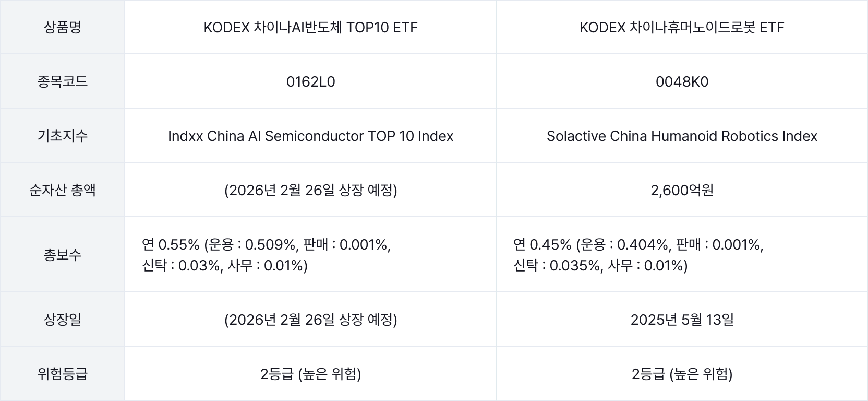
Task: Click the 2,600억원 net asset value
Action: tap(681, 190)
